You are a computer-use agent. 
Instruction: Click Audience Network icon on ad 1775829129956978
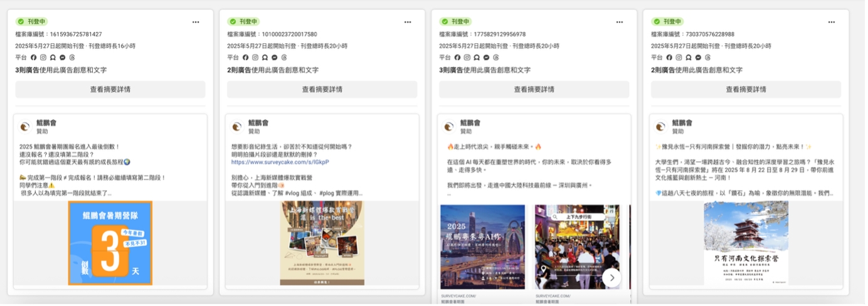tap(477, 58)
